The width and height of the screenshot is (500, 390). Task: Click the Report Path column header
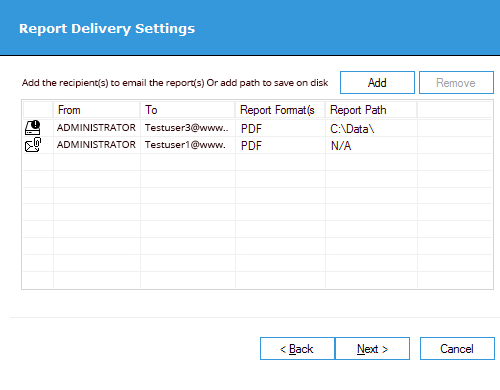[371, 110]
